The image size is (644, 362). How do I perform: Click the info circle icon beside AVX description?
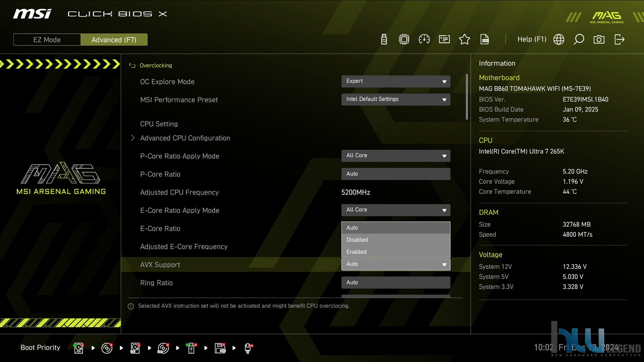[131, 306]
